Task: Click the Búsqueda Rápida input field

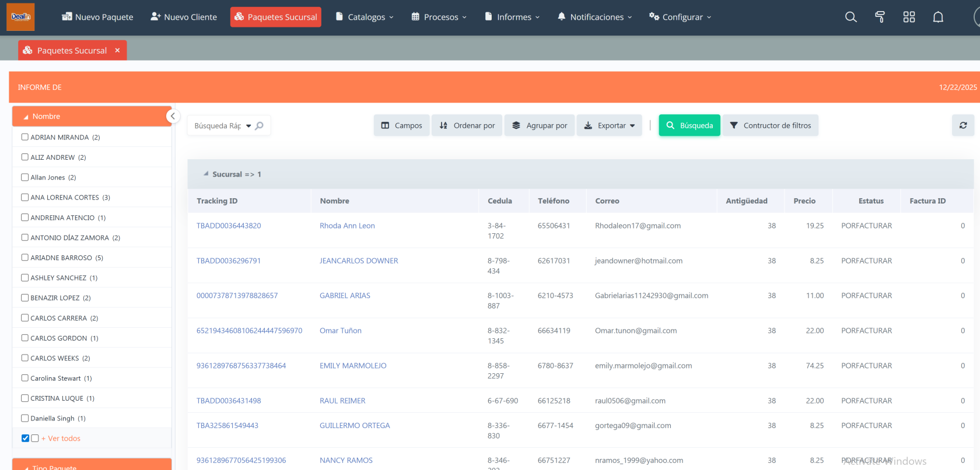Action: (x=218, y=125)
